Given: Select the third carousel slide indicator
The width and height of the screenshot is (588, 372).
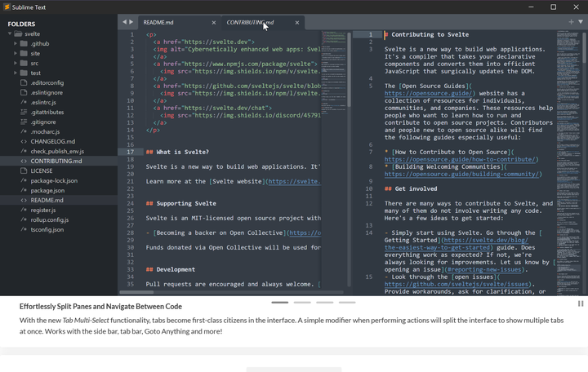Looking at the screenshot, I should [x=325, y=303].
